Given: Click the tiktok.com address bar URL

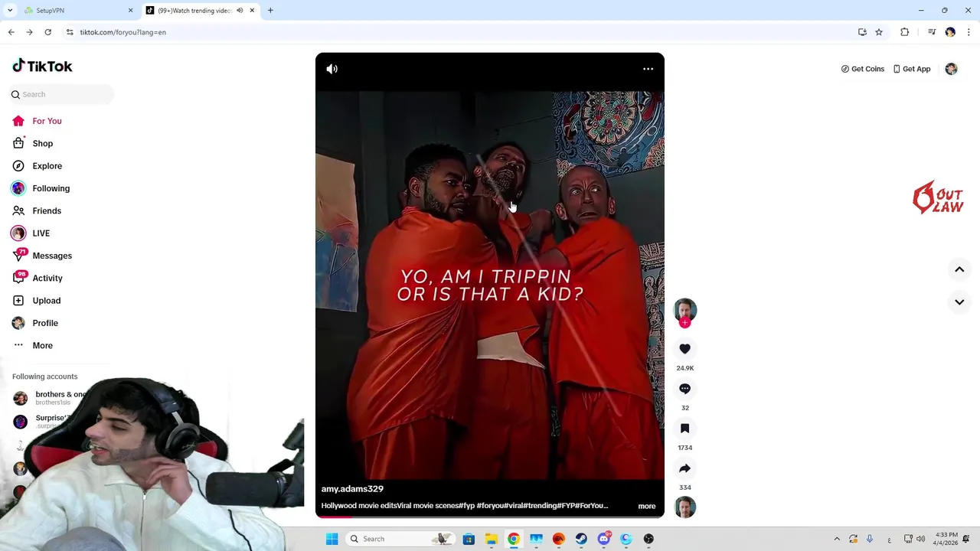Looking at the screenshot, I should pyautogui.click(x=122, y=32).
